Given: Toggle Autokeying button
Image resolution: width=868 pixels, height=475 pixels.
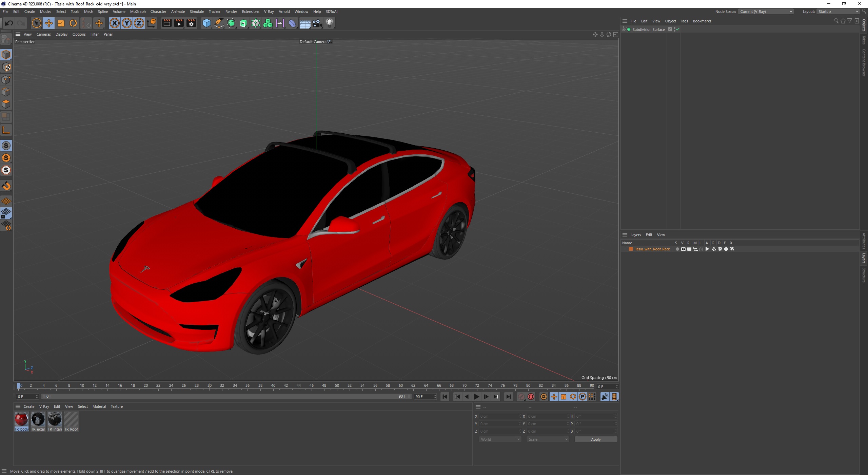Looking at the screenshot, I should (531, 397).
